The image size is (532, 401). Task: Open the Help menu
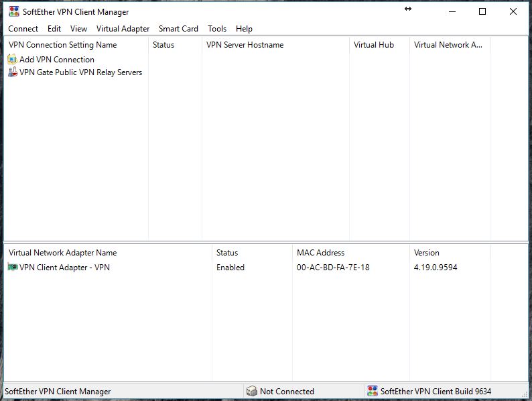click(x=244, y=29)
